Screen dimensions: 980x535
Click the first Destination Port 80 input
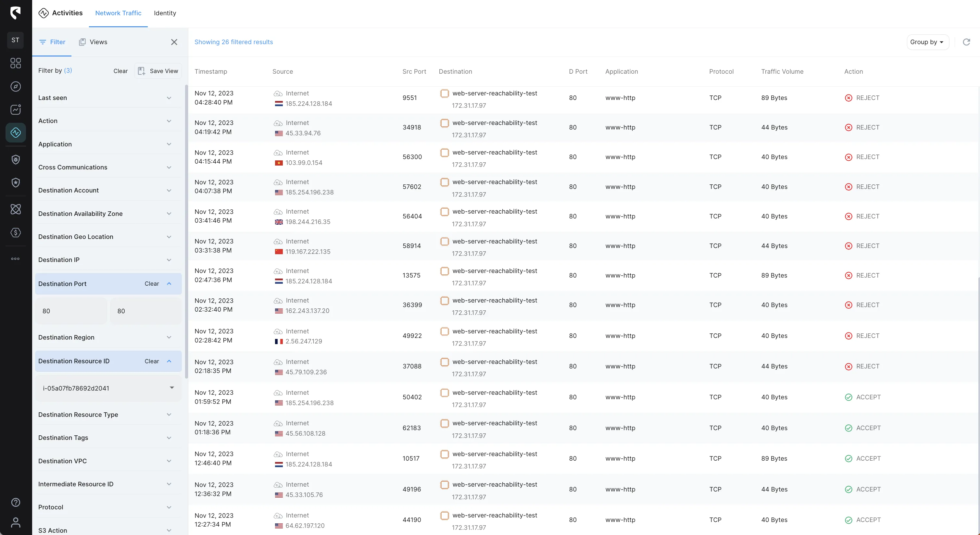(71, 311)
